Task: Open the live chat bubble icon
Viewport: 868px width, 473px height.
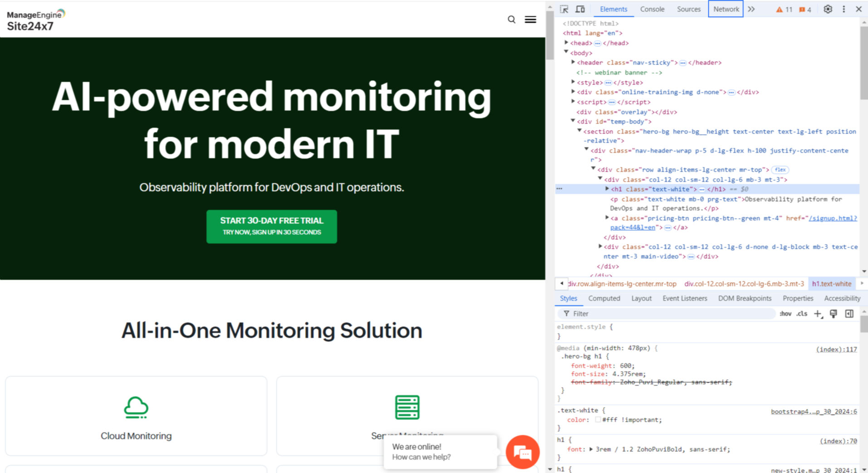Action: point(522,452)
